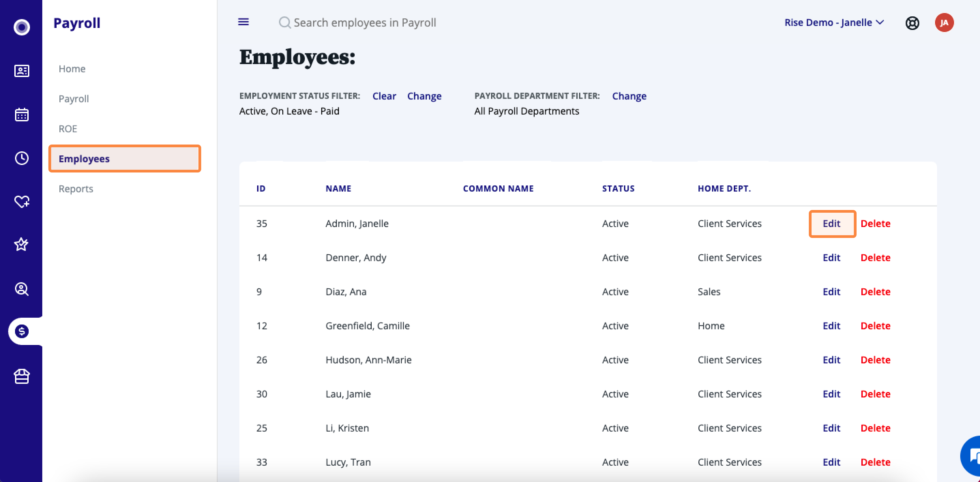
Task: Change the employment status filter
Action: pyautogui.click(x=424, y=96)
